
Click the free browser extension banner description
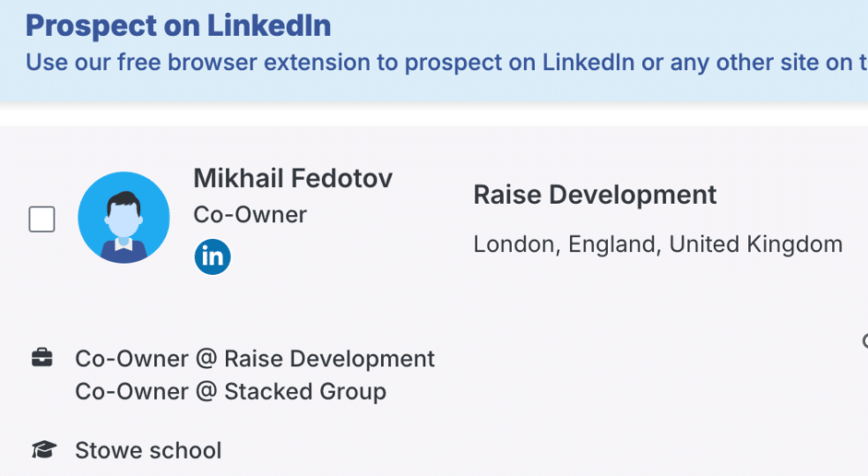coord(443,63)
